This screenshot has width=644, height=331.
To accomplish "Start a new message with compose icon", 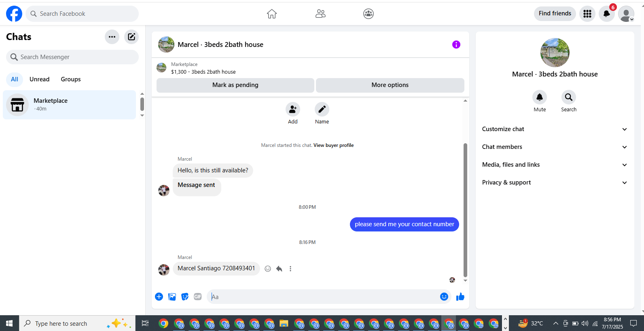I will pos(131,37).
